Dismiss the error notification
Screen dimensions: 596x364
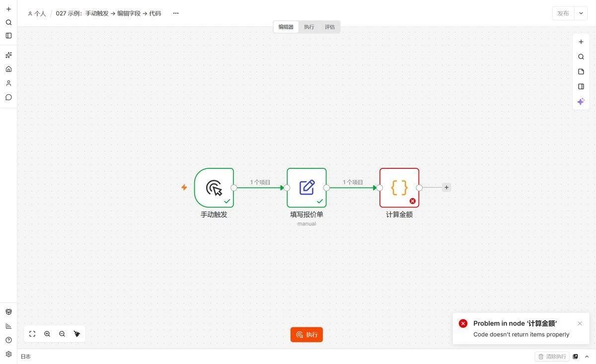(x=580, y=323)
